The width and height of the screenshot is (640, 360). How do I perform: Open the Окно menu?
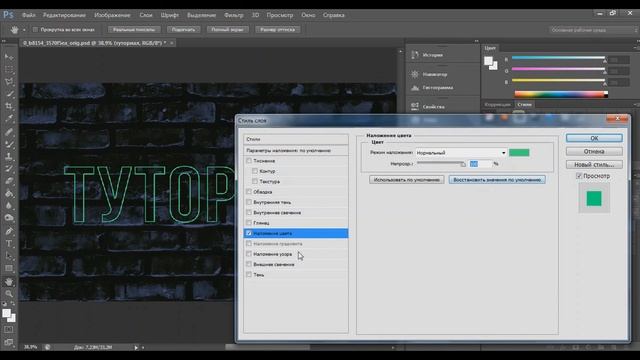308,15
